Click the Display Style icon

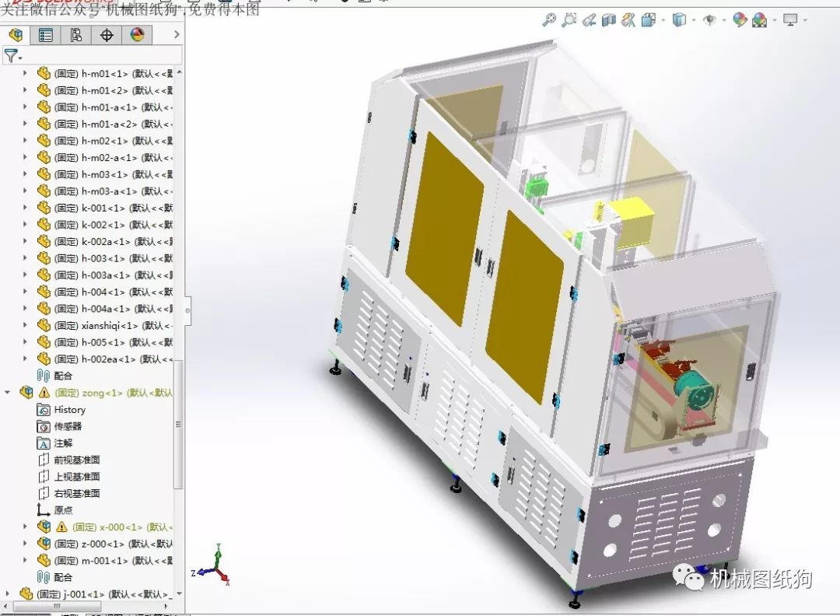click(679, 20)
